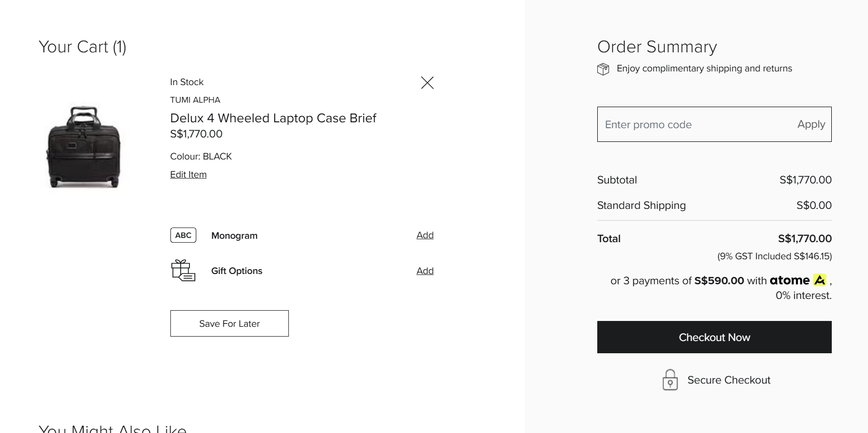Add a Monogram to the item
This screenshot has height=433, width=868.
425,235
